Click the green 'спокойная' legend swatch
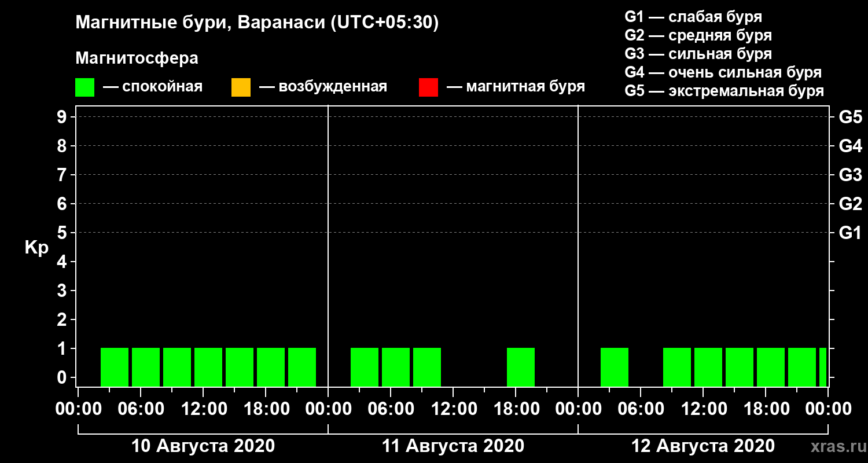This screenshot has height=463, width=868. 84,87
